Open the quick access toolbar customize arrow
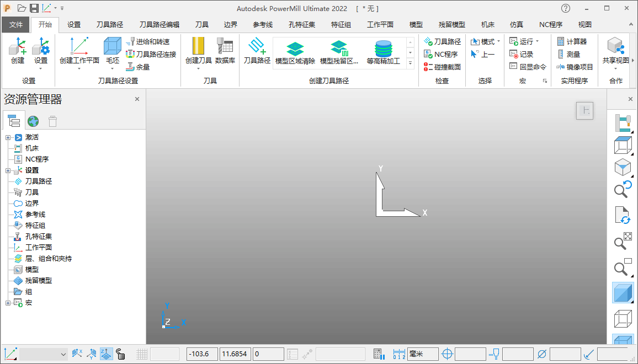 pos(62,8)
